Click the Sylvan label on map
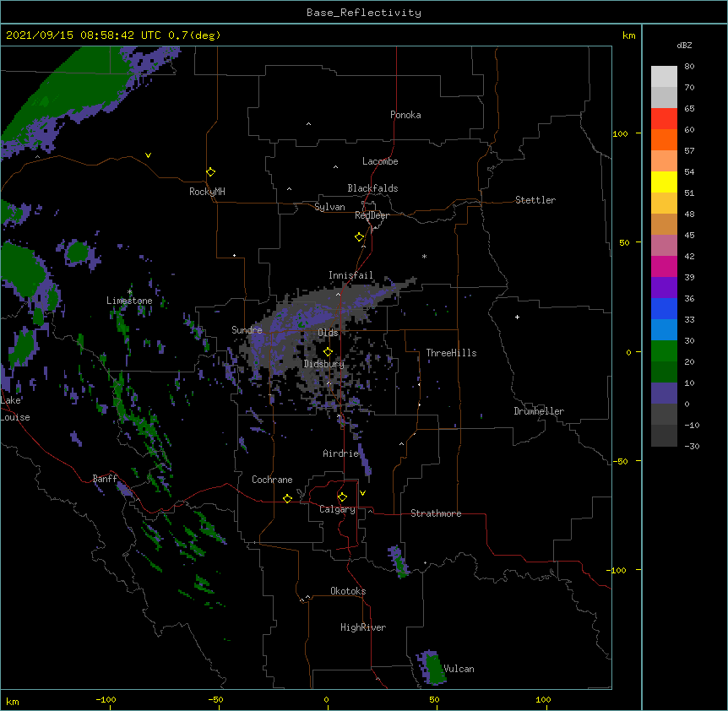The height and width of the screenshot is (711, 728). tap(329, 207)
